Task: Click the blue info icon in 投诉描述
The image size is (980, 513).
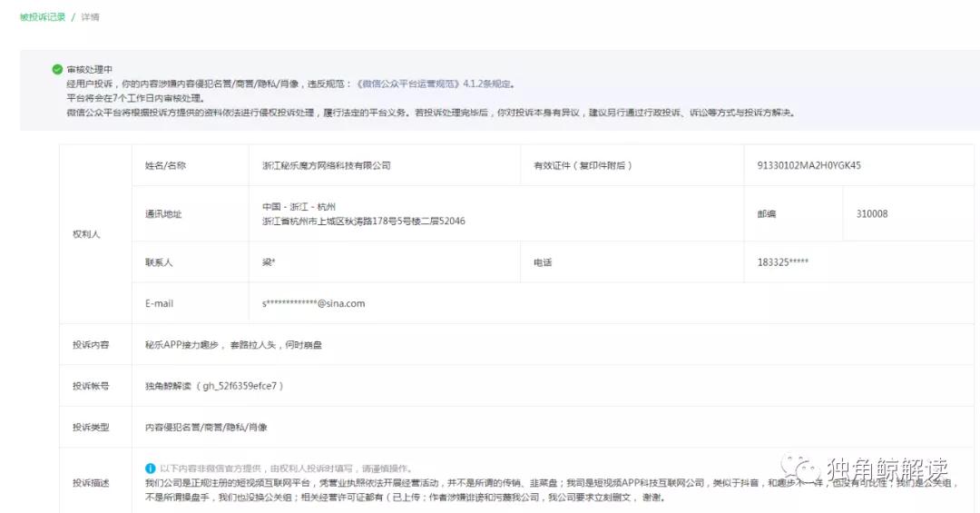Action: pos(150,468)
